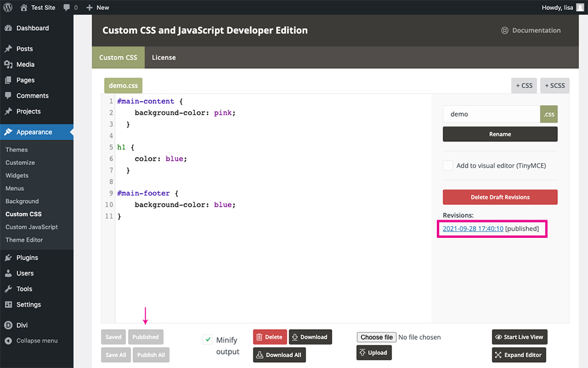Screen dimensions: 588x368
Task: Click the Dashboard gauge icon
Action: (8, 28)
